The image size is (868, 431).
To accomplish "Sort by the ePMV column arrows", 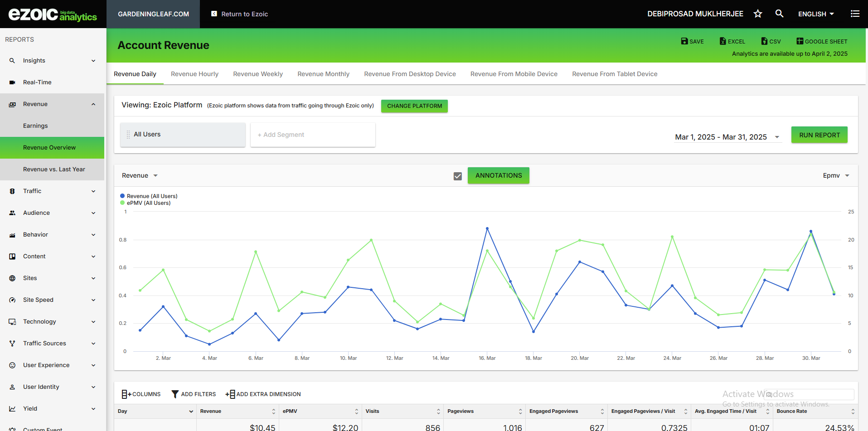I will (x=356, y=412).
